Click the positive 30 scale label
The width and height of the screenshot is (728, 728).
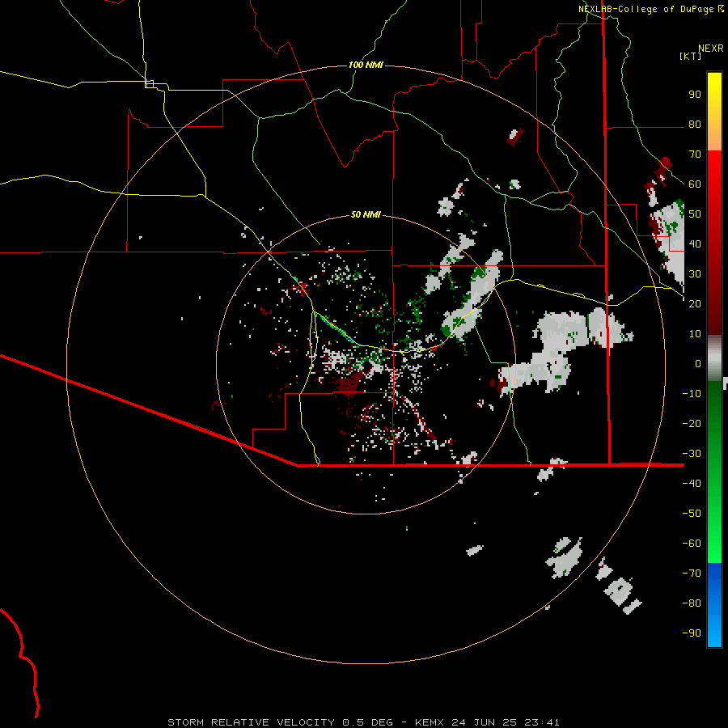point(695,274)
